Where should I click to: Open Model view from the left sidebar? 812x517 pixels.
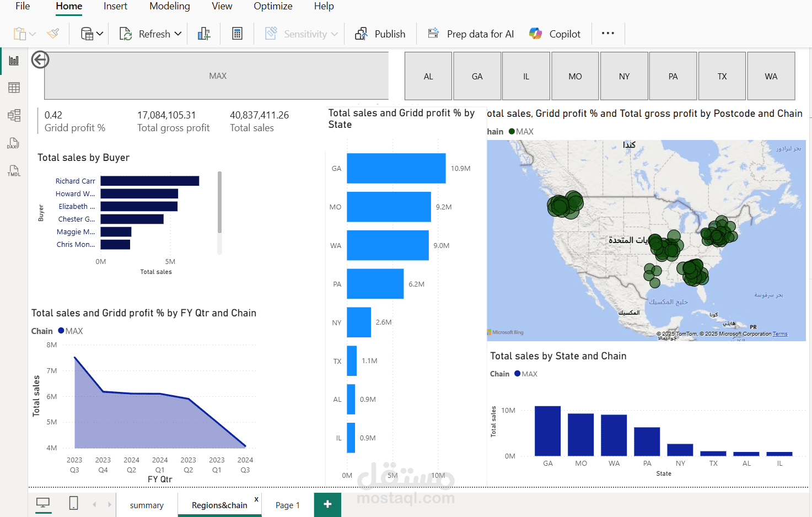click(14, 115)
